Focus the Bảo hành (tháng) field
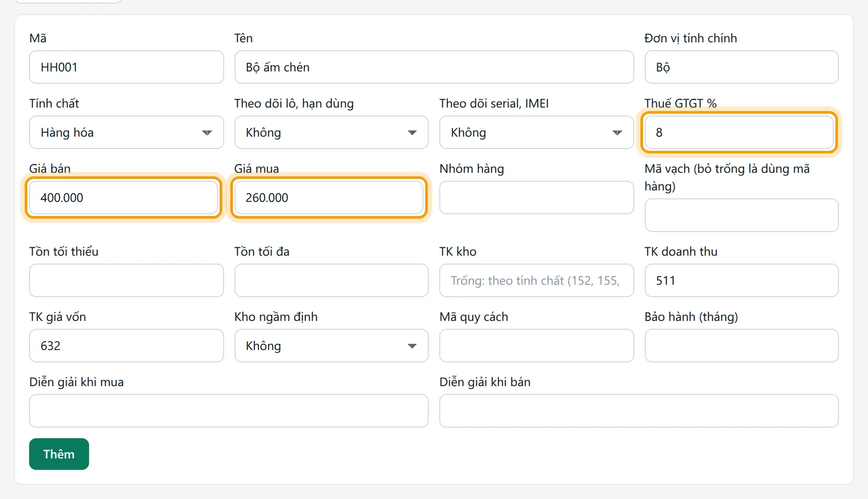The width and height of the screenshot is (868, 499). pos(742,346)
